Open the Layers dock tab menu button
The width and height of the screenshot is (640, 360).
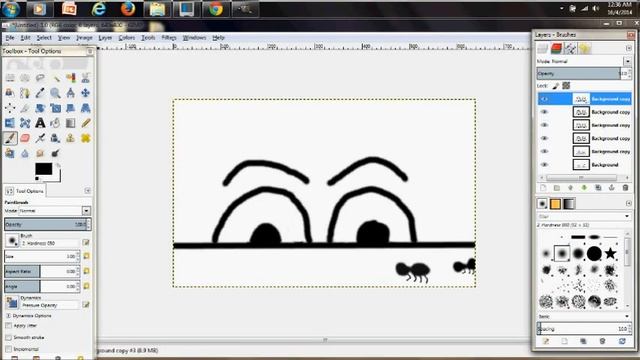629,48
